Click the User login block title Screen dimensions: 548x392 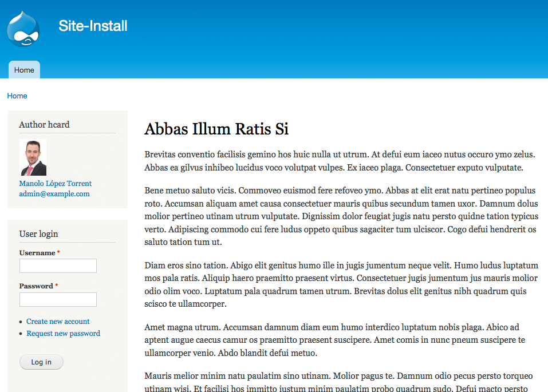38,233
